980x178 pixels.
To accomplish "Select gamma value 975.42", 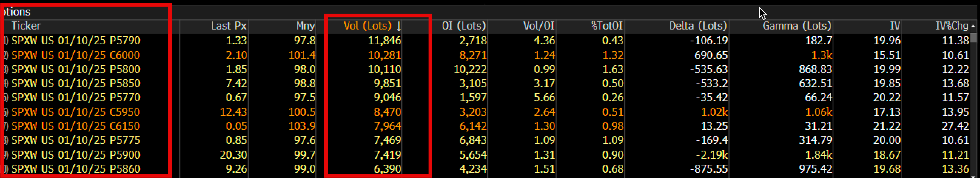I will click(x=815, y=169).
